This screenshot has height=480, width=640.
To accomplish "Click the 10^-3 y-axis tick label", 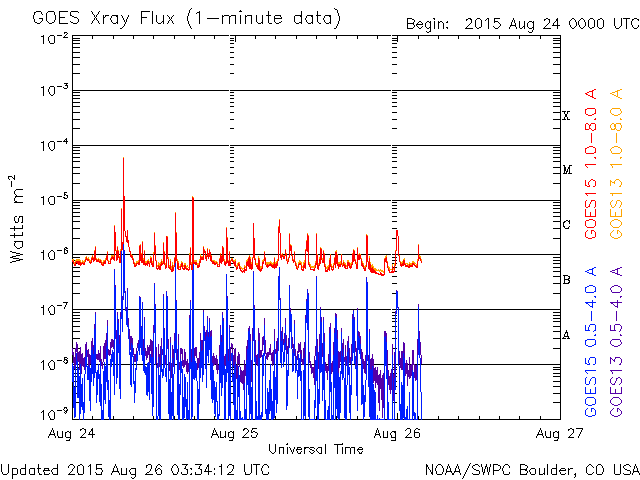I will [54, 90].
